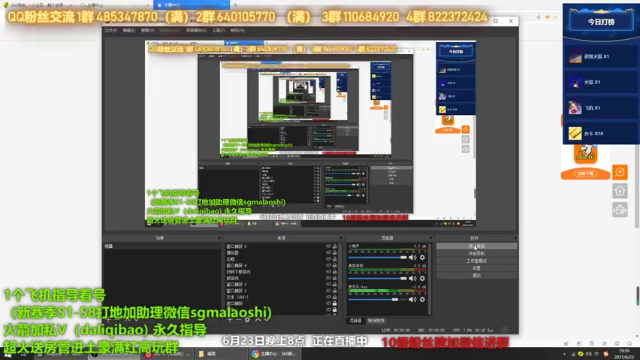Mute the bottom microphone mixer channel
Image resolution: width=640 pixels, height=360 pixels.
(413, 300)
